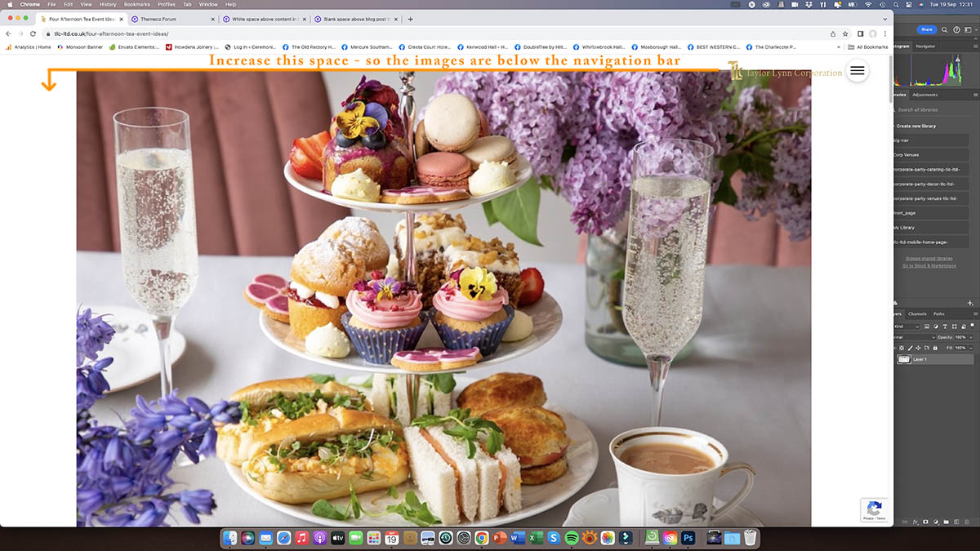
Task: Toggle the adjustment layer filter icon
Action: pos(935,327)
